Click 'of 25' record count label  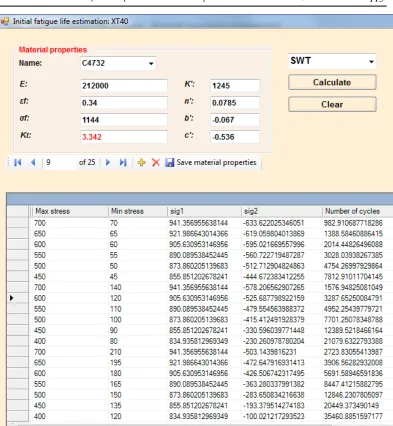[x=87, y=162]
